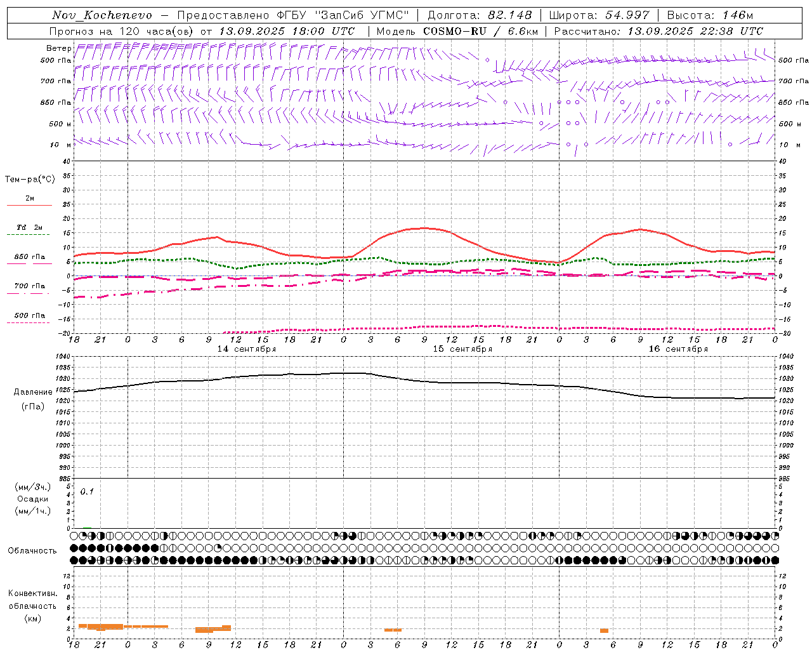The width and height of the screenshot is (812, 650).
Task: Click the 0.1 precipitation total value
Action: 87,492
